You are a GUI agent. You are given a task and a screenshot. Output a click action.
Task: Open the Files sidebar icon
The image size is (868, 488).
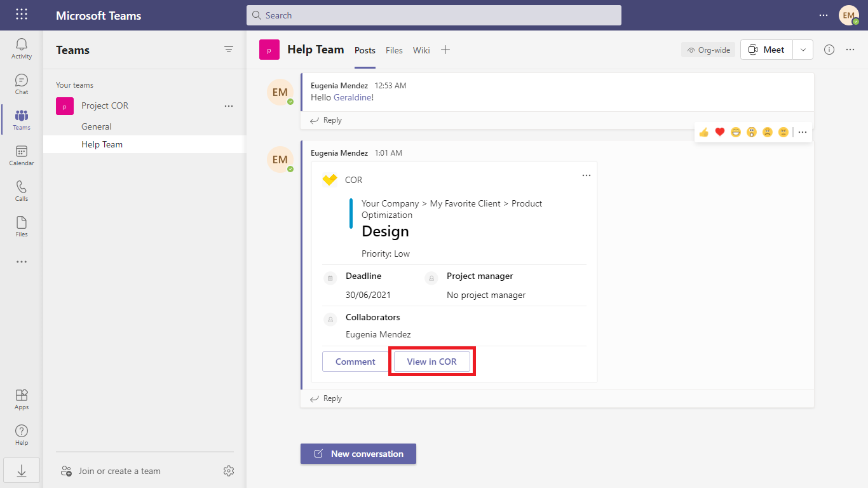click(x=22, y=226)
